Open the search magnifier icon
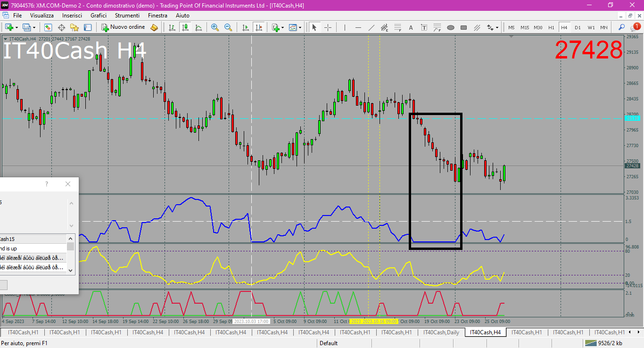 coord(622,27)
